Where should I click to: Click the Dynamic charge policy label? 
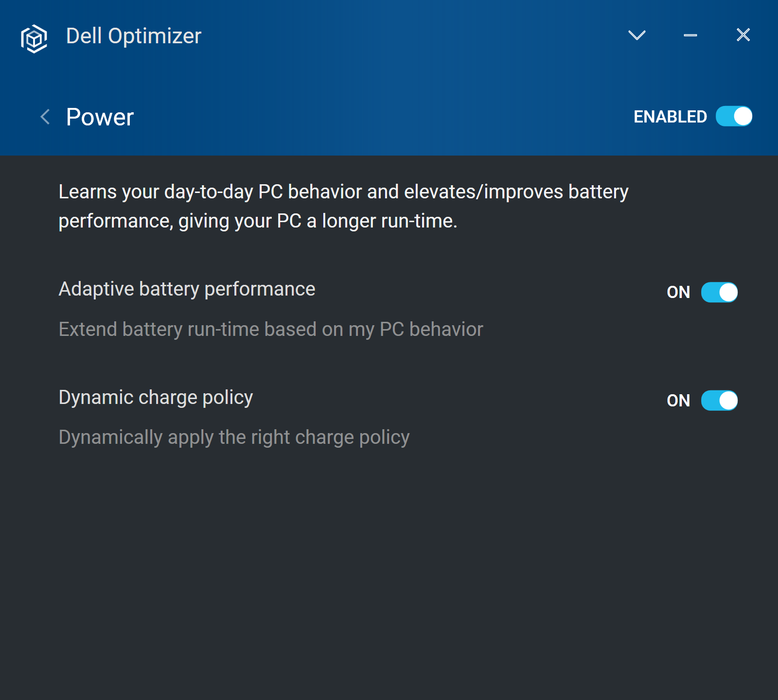156,398
